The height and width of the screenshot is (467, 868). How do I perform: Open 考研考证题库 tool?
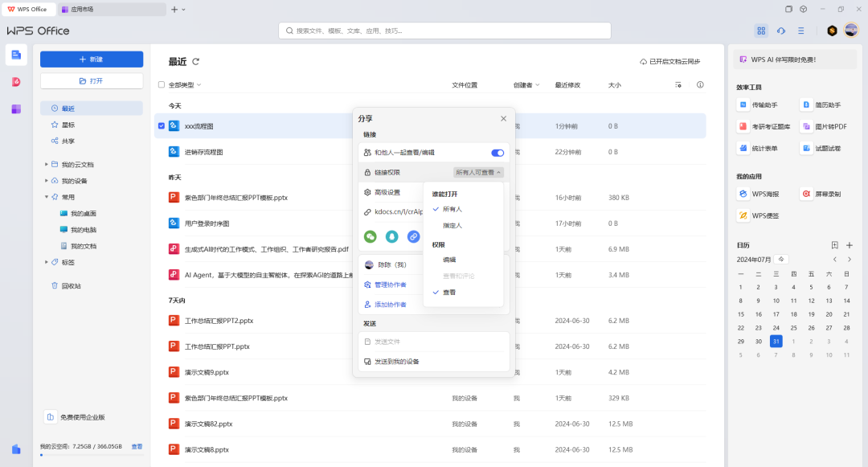tap(764, 127)
